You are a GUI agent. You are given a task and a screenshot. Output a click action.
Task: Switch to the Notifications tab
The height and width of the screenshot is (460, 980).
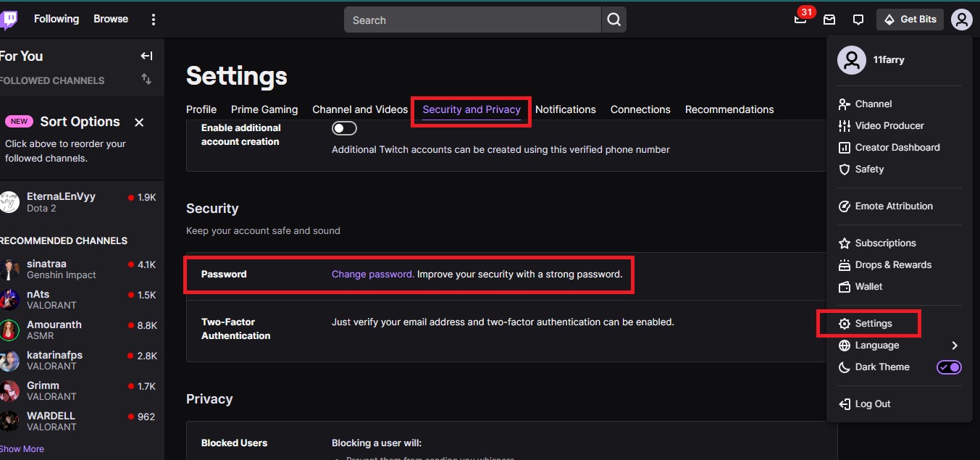[566, 109]
